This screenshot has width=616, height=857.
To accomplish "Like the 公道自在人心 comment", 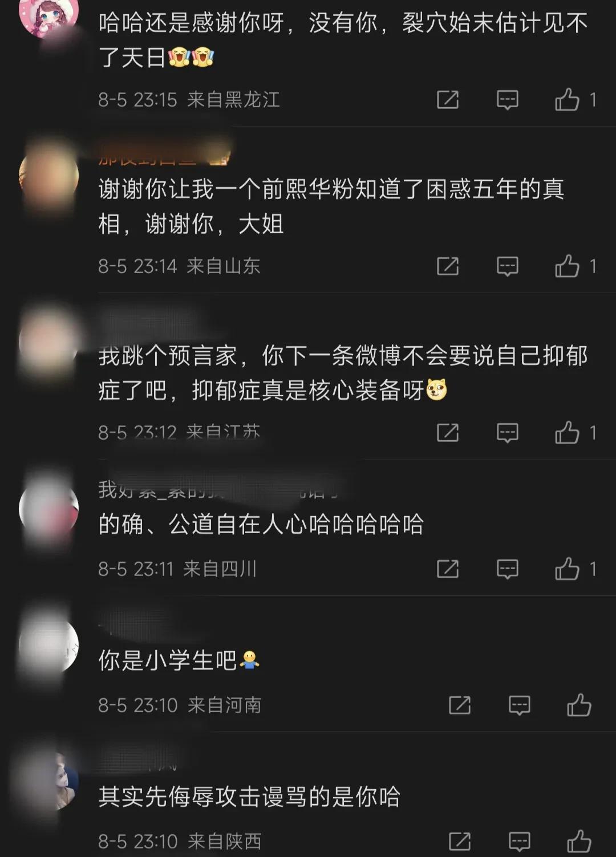I will click(x=567, y=568).
